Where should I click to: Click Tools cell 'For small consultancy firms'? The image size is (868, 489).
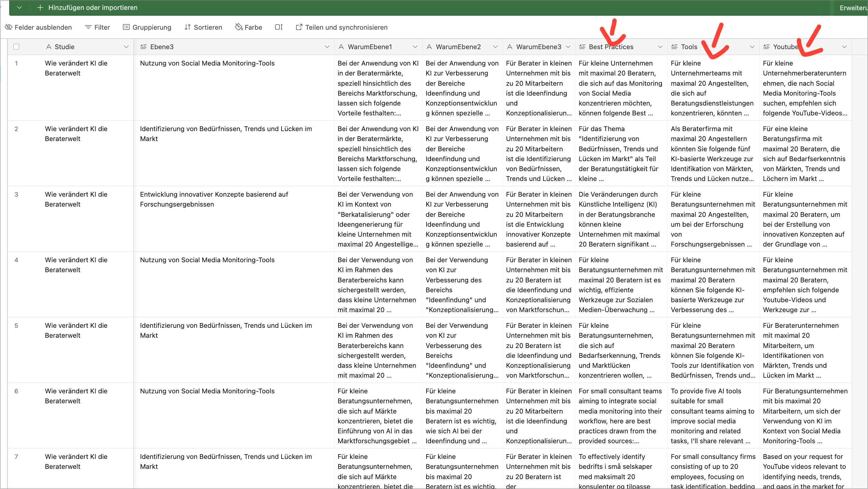713,469
